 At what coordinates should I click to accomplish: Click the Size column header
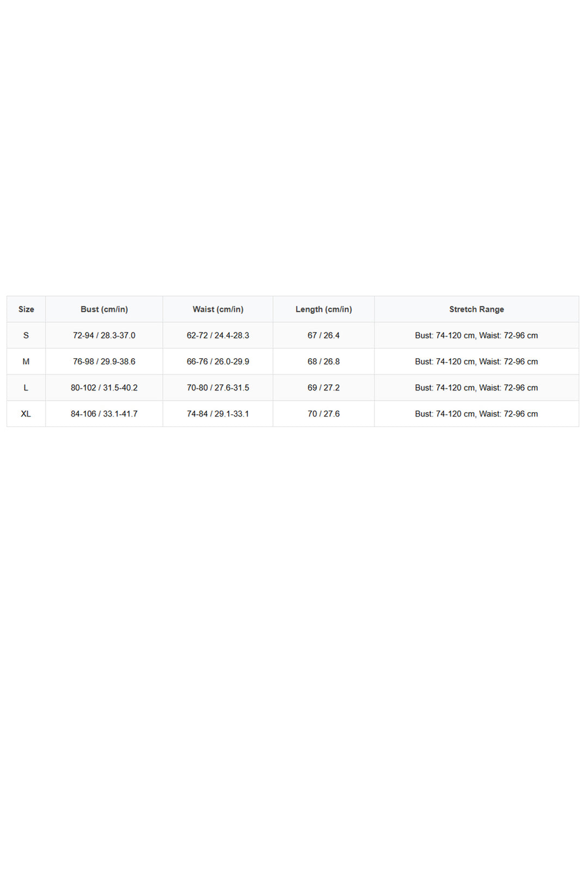click(x=26, y=309)
